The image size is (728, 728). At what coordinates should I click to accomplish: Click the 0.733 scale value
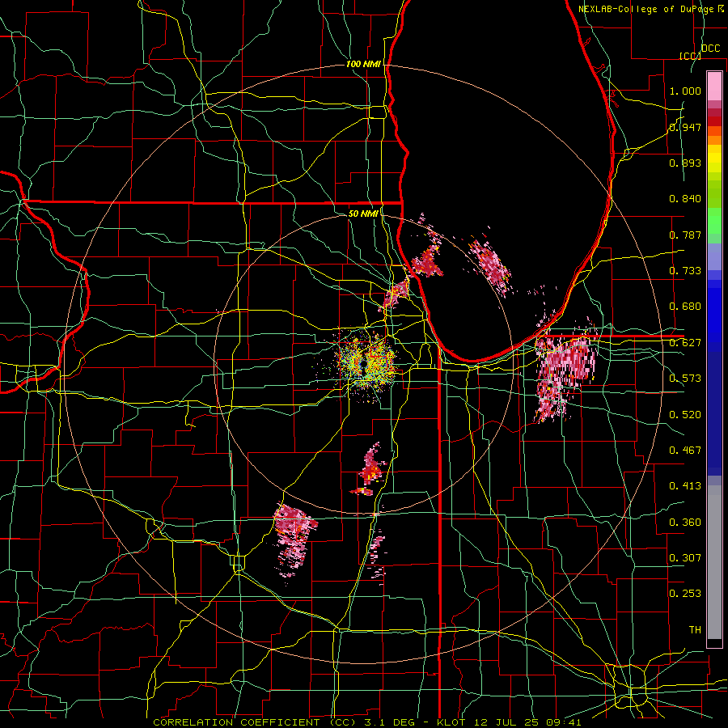pyautogui.click(x=685, y=271)
